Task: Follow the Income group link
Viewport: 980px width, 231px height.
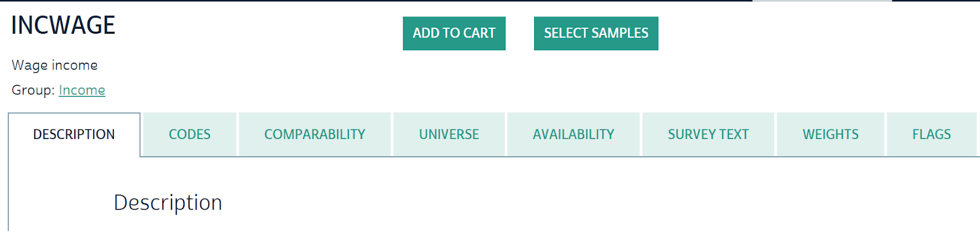Action: coord(82,90)
